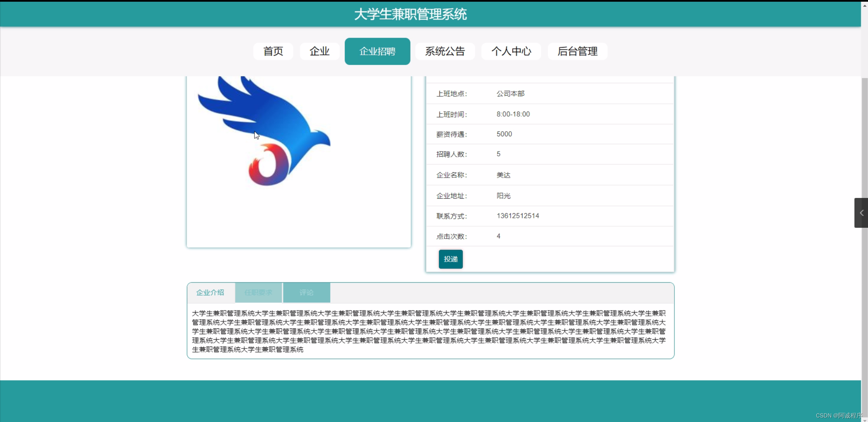Click the scrollbar down arrow
868x422 pixels.
point(865,420)
